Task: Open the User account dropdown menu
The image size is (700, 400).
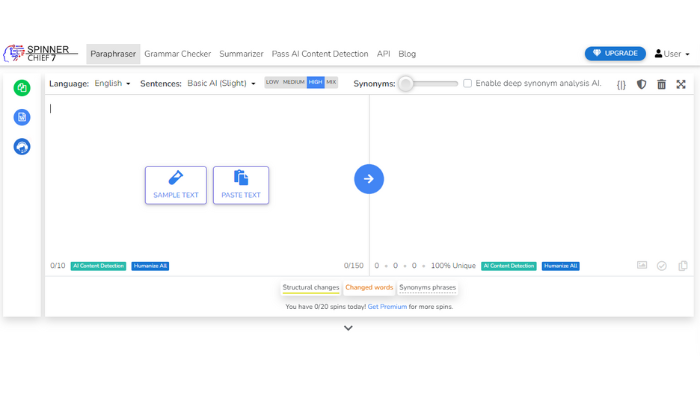Action: pos(672,54)
